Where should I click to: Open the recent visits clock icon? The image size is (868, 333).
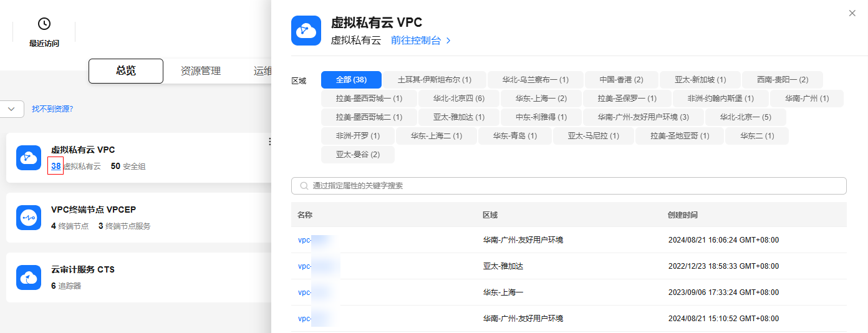point(44,24)
